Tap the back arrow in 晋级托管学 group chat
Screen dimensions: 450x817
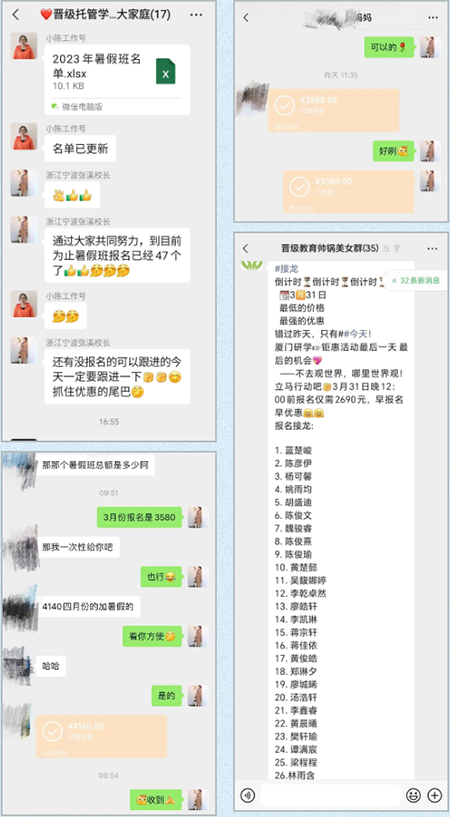(16, 15)
